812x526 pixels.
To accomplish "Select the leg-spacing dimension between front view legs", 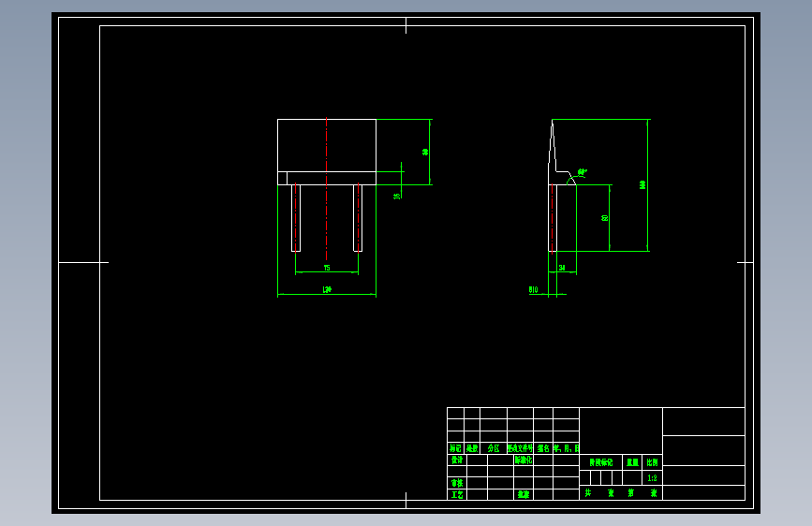I will (327, 268).
